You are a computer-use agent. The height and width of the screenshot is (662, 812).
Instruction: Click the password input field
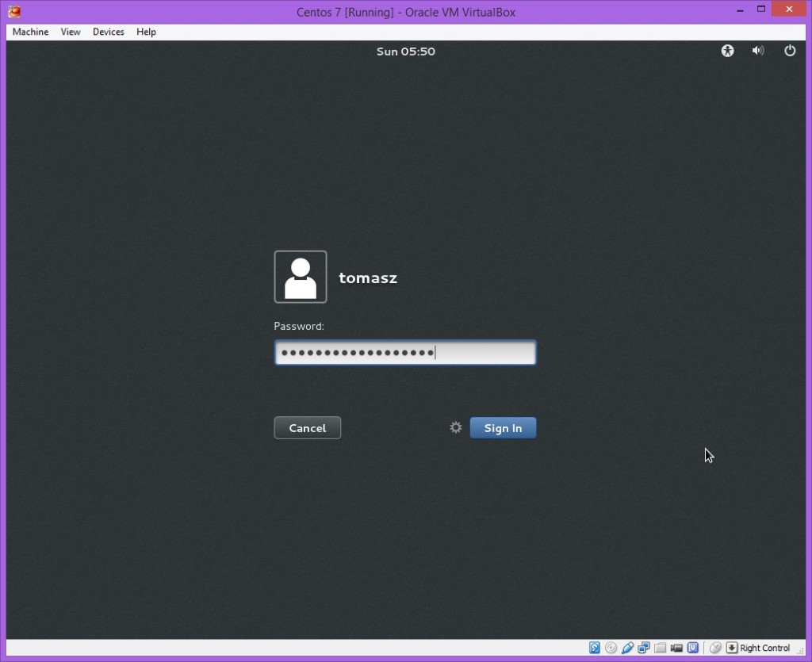405,352
